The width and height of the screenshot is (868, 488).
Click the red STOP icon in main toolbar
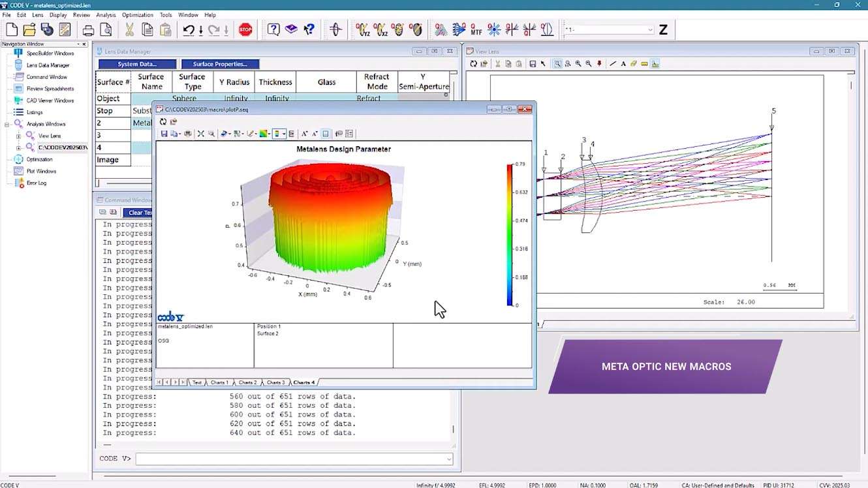click(245, 29)
